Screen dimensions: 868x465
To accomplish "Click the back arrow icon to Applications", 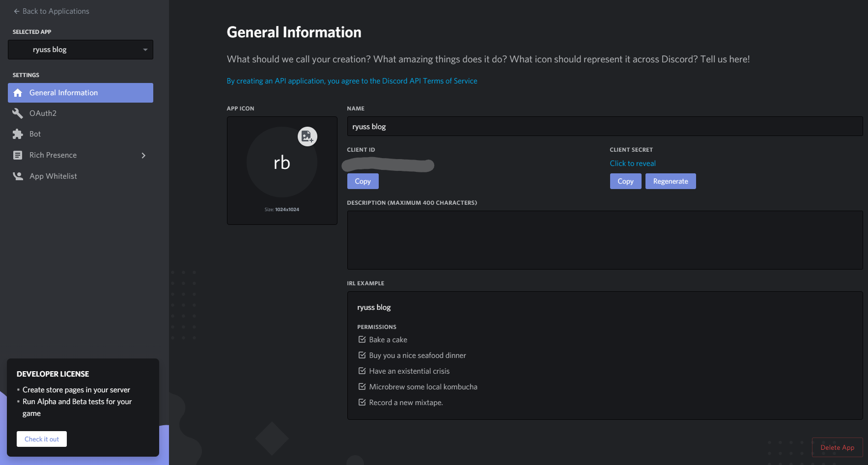I will [x=17, y=11].
